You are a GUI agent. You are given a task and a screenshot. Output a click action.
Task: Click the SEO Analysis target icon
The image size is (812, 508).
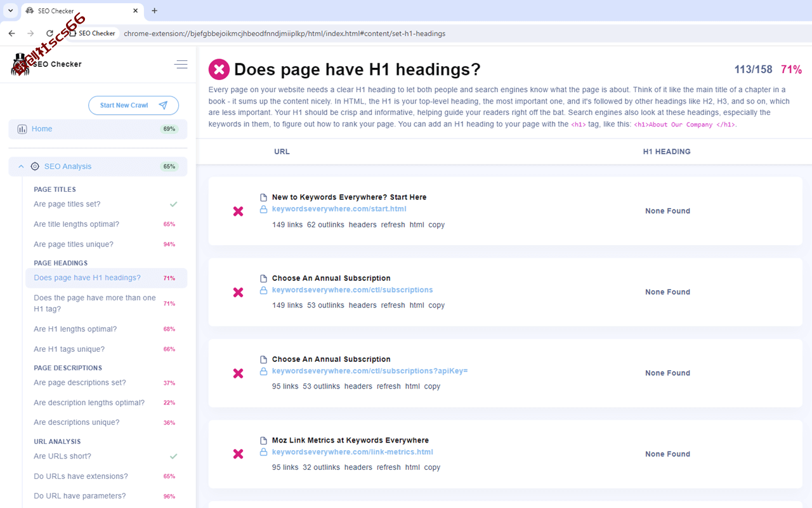pos(35,166)
